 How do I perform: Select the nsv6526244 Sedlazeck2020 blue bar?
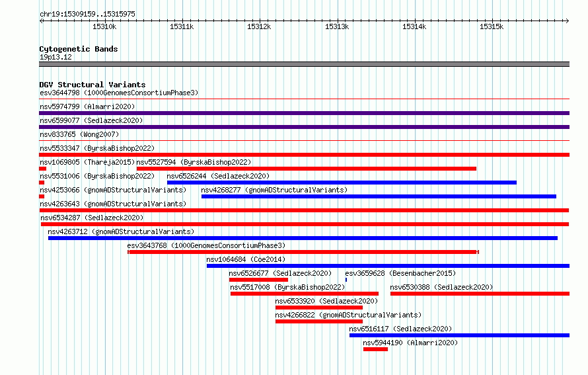click(x=342, y=183)
